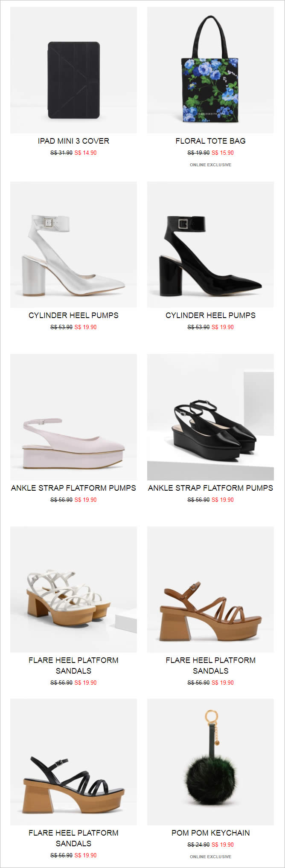View the black Flare Heel Platform Sandals image
The image size is (285, 868).
[73, 762]
